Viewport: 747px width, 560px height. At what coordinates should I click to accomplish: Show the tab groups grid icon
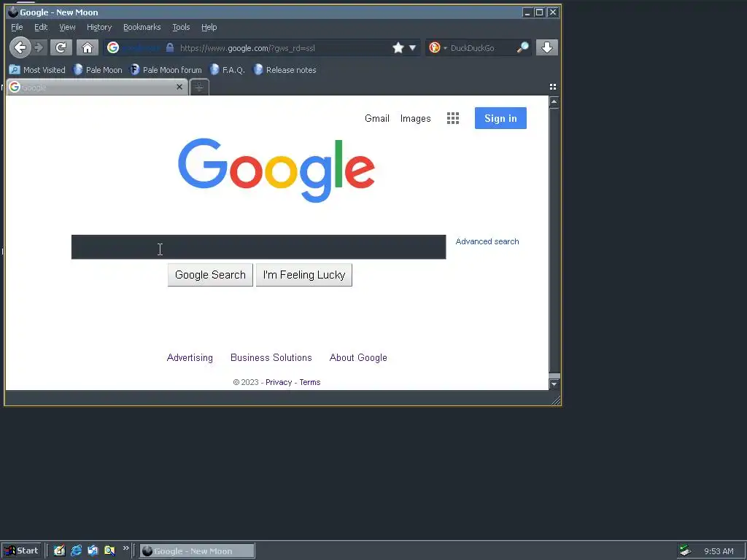(553, 87)
